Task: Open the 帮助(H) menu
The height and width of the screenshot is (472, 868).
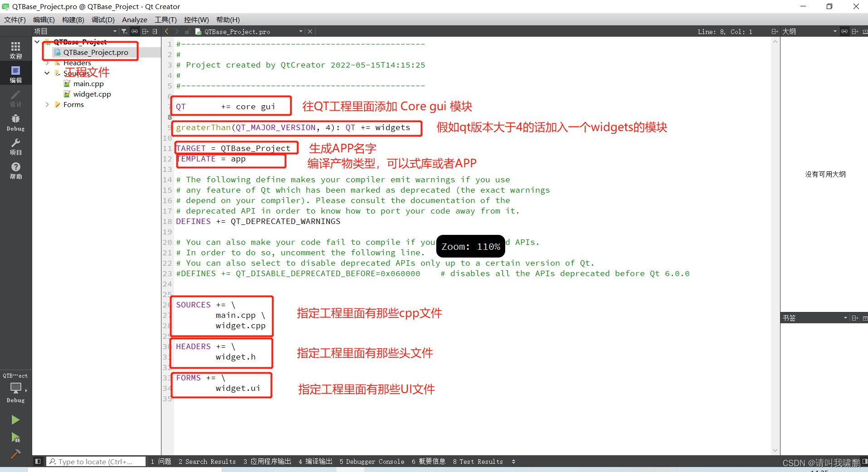Action: coord(228,19)
